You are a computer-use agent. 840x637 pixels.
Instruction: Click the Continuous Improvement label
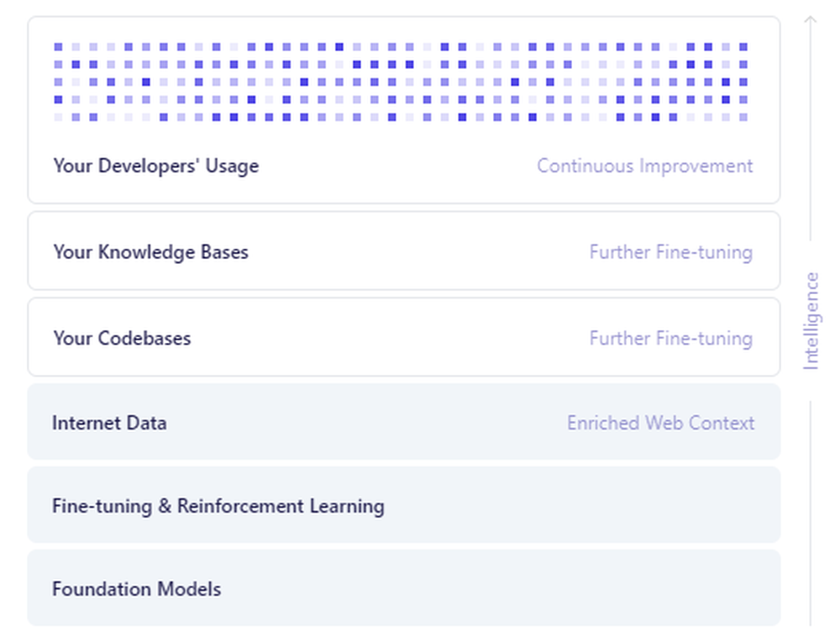645,166
